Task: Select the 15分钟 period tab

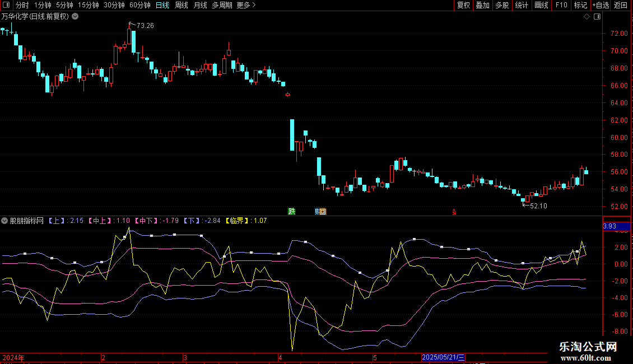Action: point(89,5)
